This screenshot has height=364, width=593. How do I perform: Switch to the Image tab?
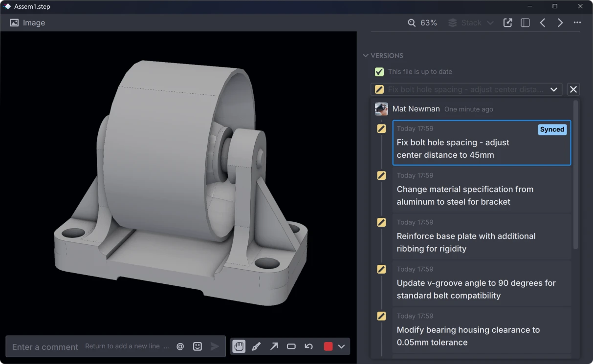[27, 22]
